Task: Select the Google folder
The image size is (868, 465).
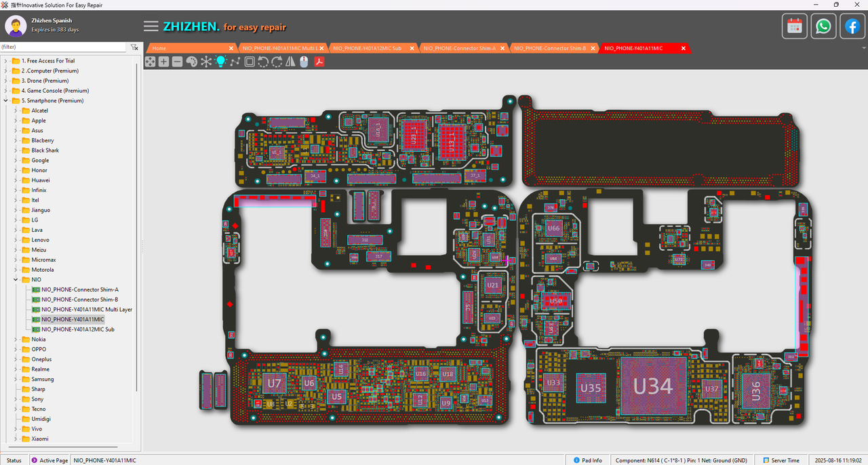Action: click(40, 161)
